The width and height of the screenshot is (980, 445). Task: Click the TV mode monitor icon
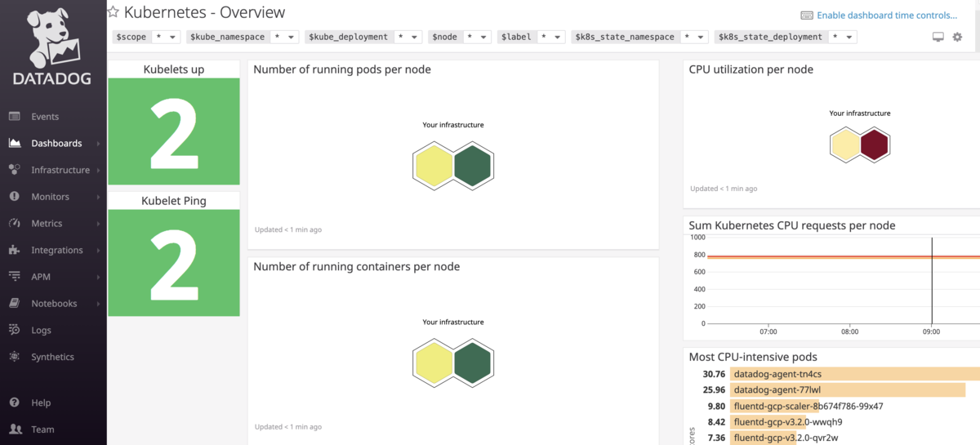click(x=938, y=37)
